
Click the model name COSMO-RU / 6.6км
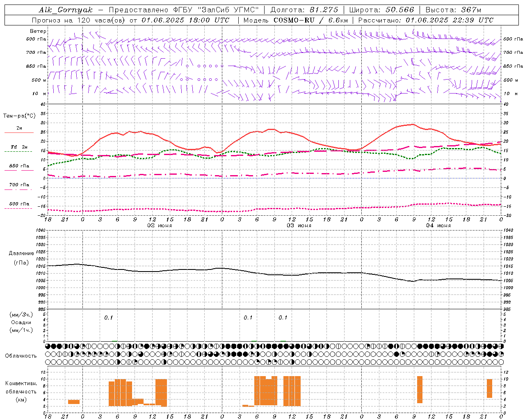point(310,20)
